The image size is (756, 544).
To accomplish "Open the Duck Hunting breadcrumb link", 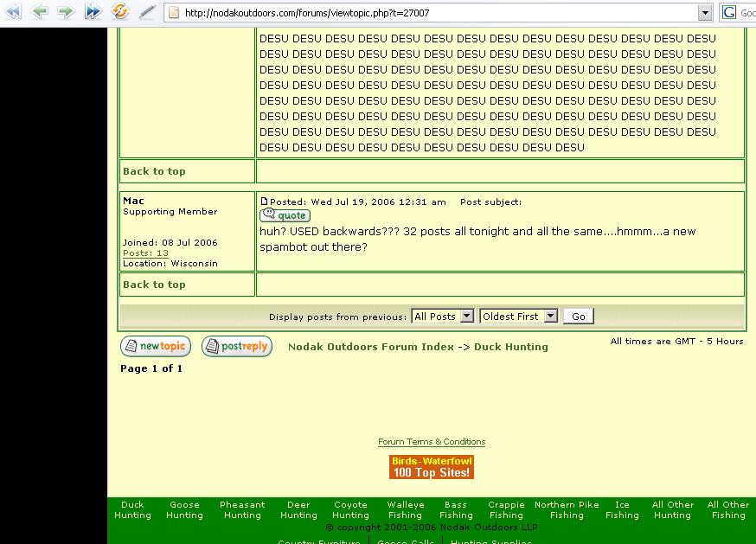I will [x=511, y=347].
